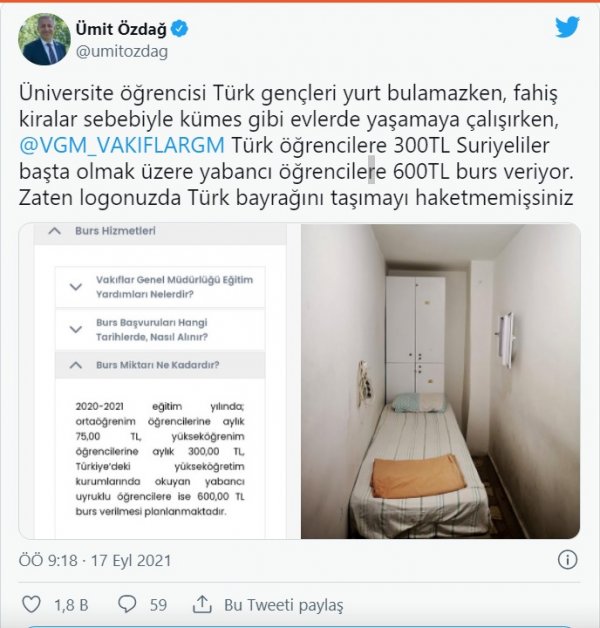This screenshot has width=600, height=628.
Task: Click the Ümit Özdağ display name
Action: (x=121, y=29)
